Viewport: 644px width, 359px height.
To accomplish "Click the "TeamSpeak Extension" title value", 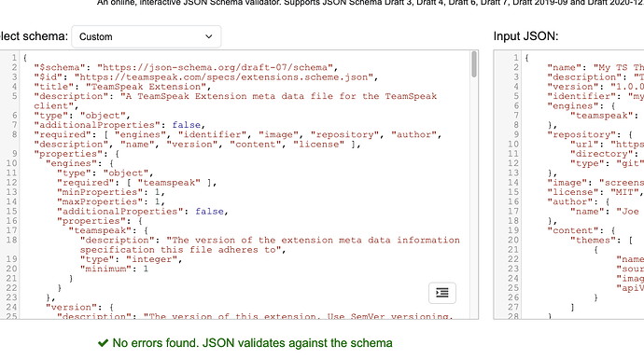I will coord(146,87).
